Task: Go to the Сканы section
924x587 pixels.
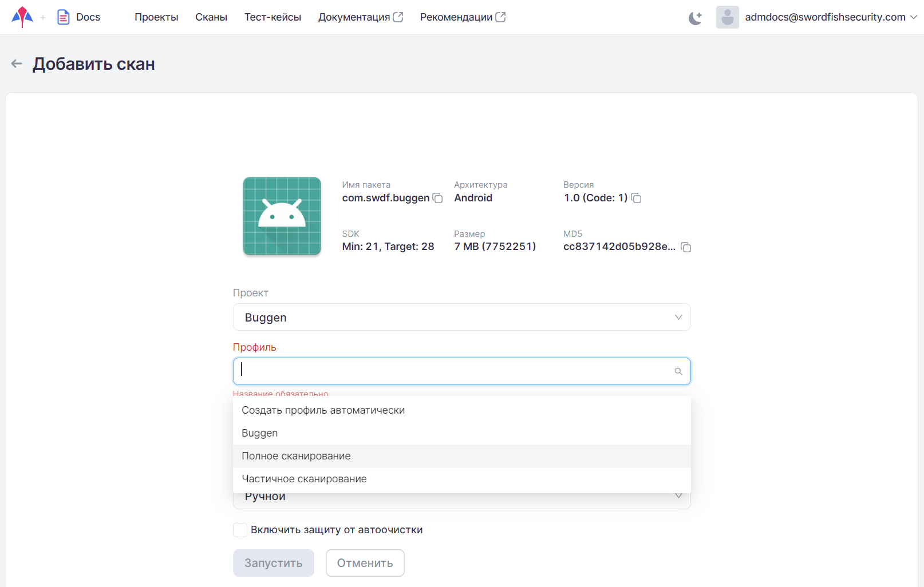Action: (x=211, y=17)
